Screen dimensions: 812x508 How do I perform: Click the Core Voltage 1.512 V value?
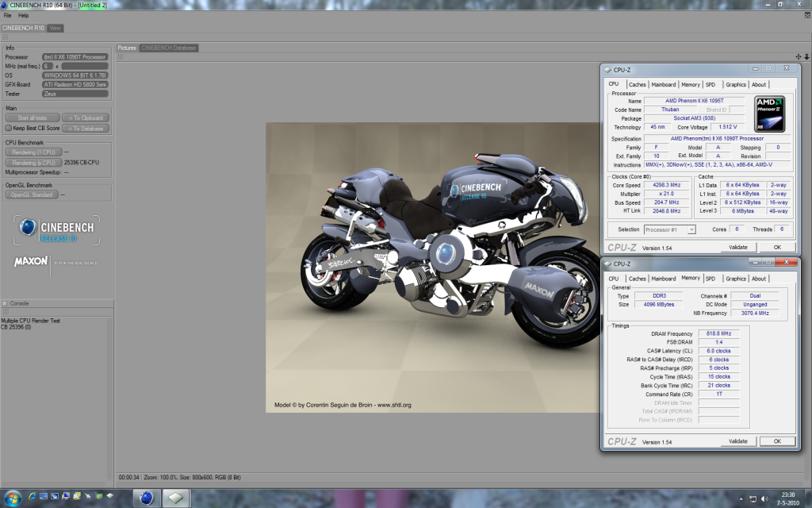click(728, 127)
